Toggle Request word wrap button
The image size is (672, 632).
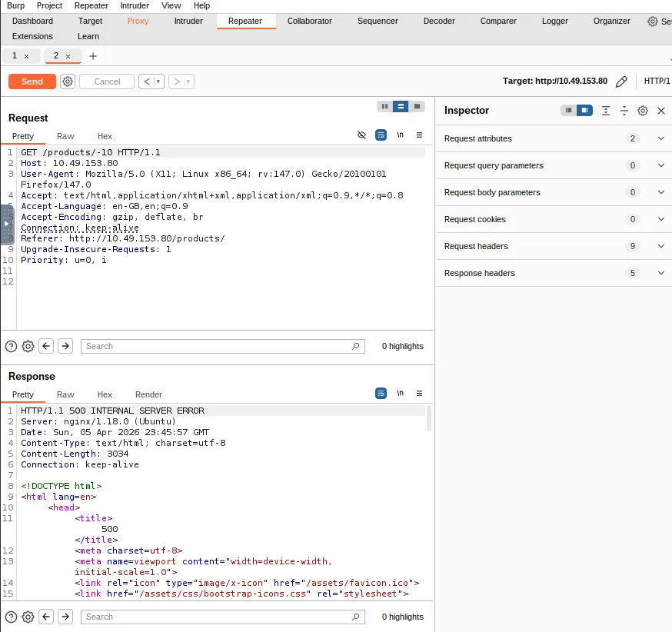tap(381, 135)
